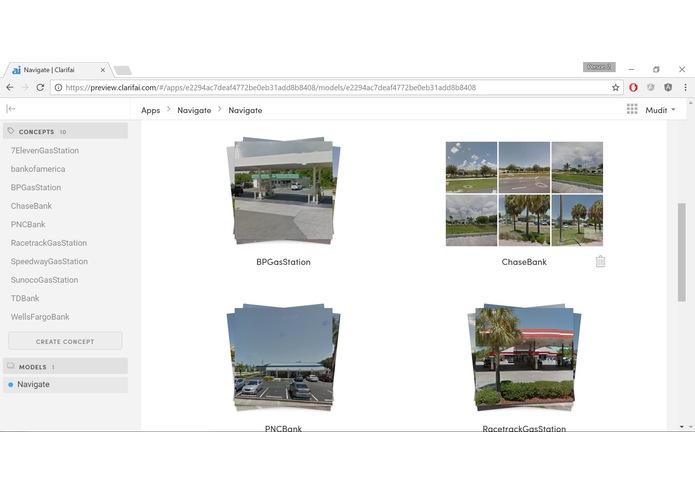Click the Create Concept button
Screen dimensions: 695x494
(x=65, y=341)
